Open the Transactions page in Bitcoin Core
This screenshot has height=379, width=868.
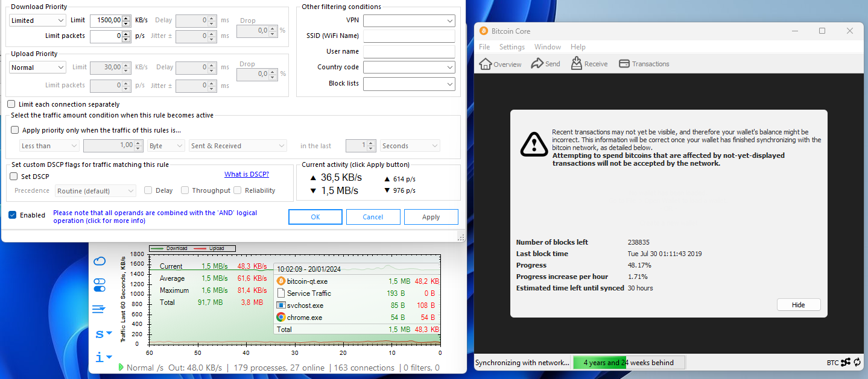(x=644, y=64)
